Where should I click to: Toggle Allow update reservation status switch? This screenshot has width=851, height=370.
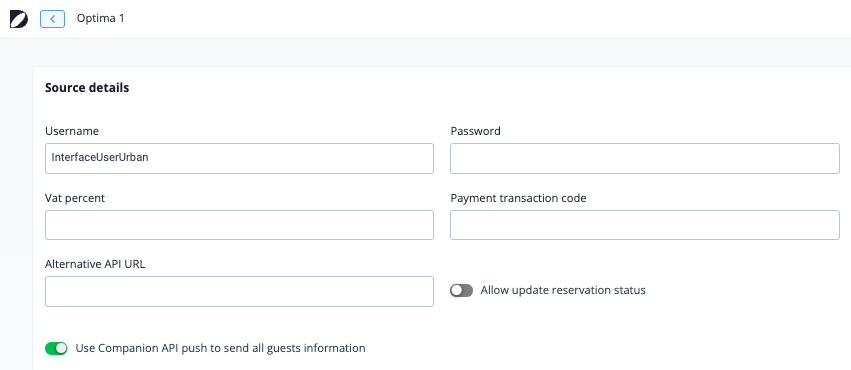coord(461,291)
